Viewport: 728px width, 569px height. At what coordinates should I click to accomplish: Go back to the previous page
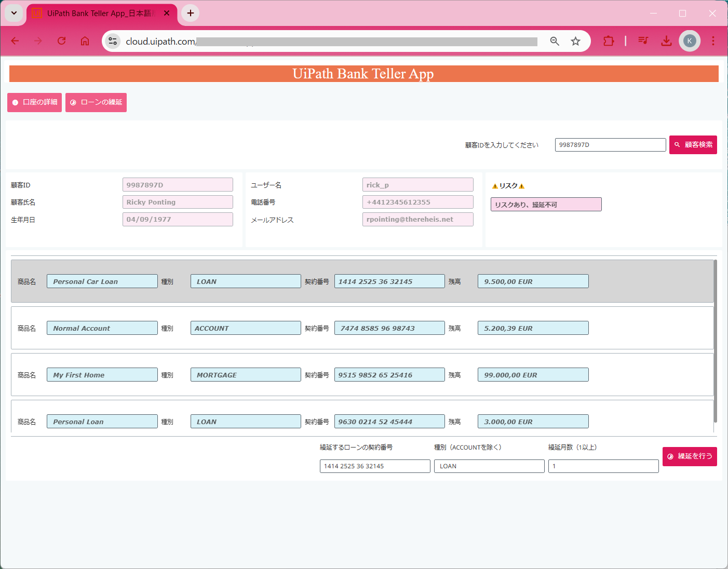(x=15, y=41)
